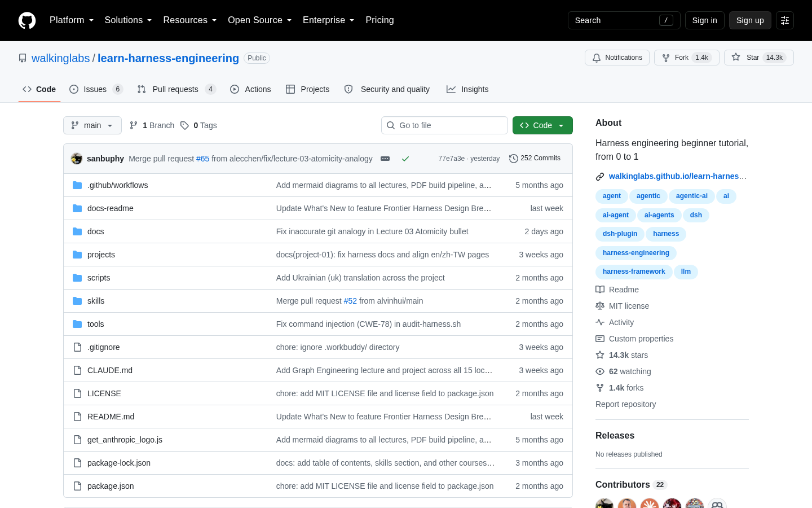The height and width of the screenshot is (508, 812).
Task: Open the tools folder
Action: click(95, 324)
